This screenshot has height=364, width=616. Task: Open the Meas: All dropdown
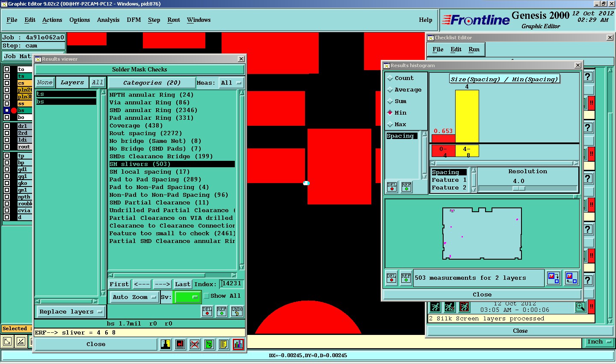(231, 83)
